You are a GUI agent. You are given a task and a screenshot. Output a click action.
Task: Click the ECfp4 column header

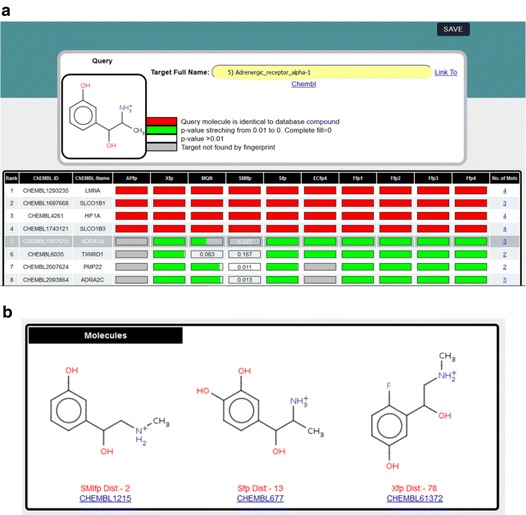tap(320, 178)
